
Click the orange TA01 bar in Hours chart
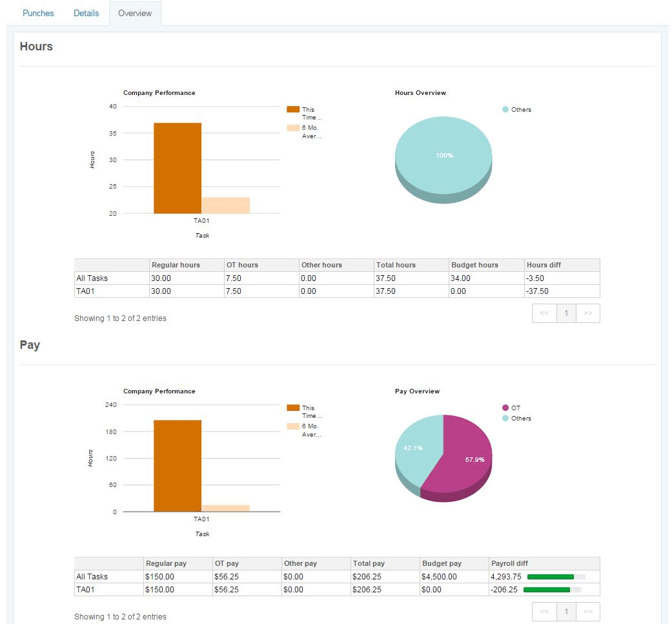tap(178, 168)
